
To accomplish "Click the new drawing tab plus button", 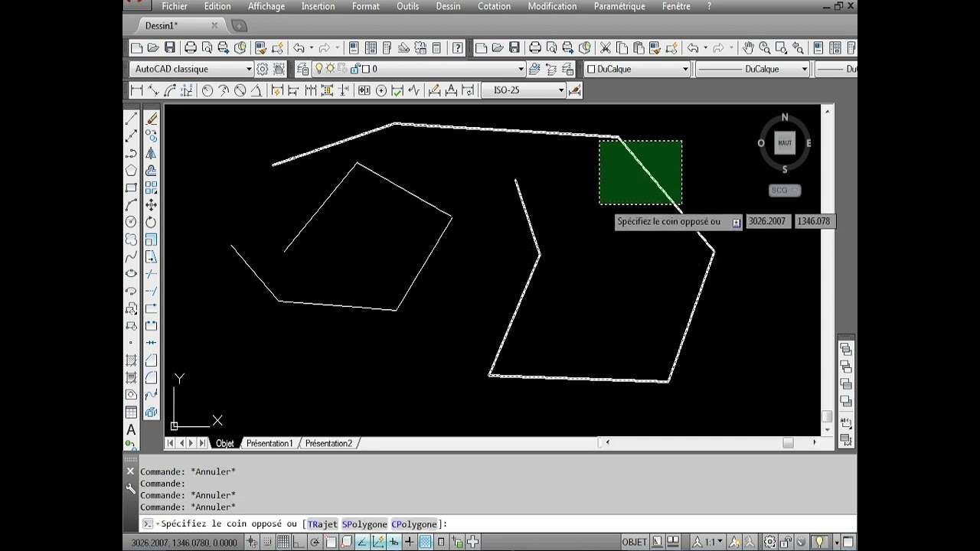I will 239,26.
